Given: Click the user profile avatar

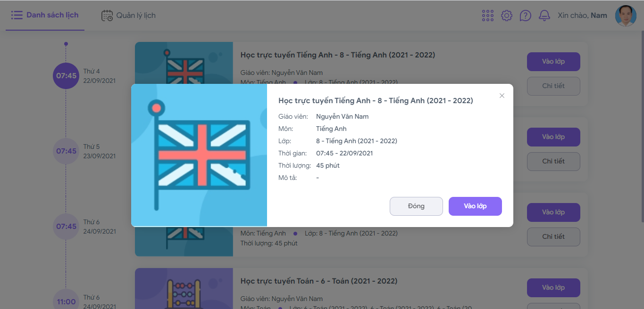Looking at the screenshot, I should click(626, 16).
